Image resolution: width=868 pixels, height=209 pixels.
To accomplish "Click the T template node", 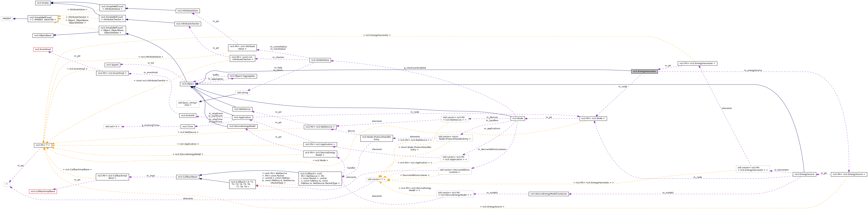I will click(7, 184).
